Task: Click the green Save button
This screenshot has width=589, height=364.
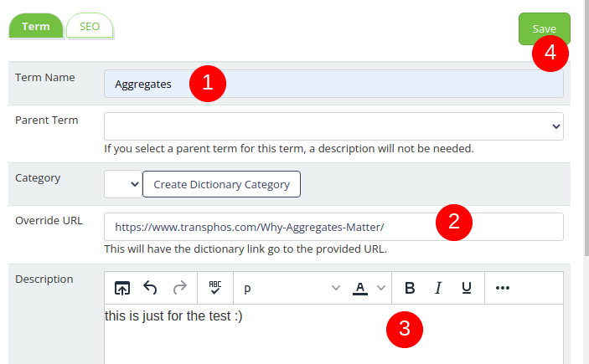Action: pos(545,28)
